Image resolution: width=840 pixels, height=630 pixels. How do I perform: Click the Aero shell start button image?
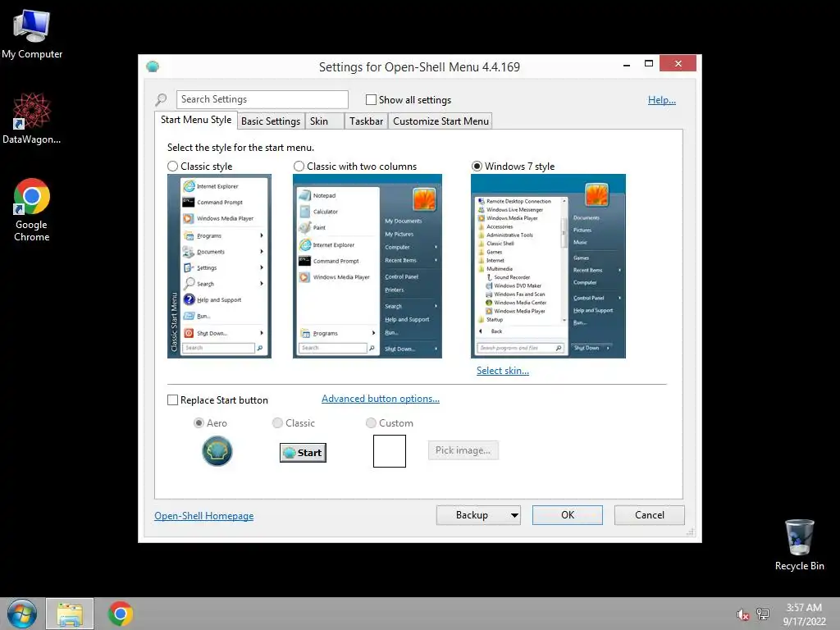coord(217,451)
